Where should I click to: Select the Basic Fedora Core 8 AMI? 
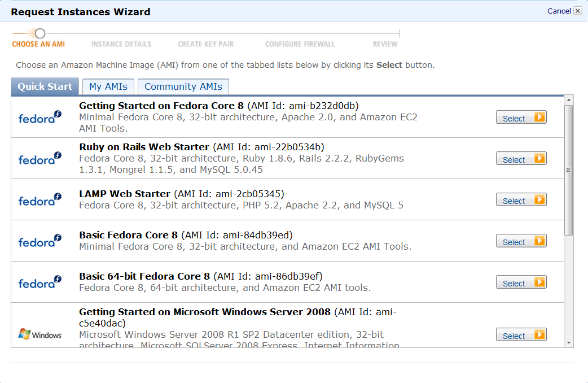(521, 241)
